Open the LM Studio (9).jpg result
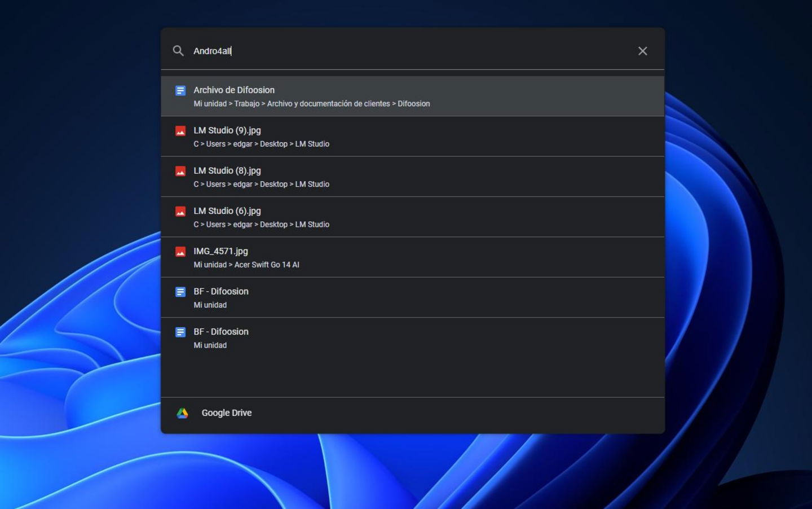The width and height of the screenshot is (812, 509). (413, 137)
